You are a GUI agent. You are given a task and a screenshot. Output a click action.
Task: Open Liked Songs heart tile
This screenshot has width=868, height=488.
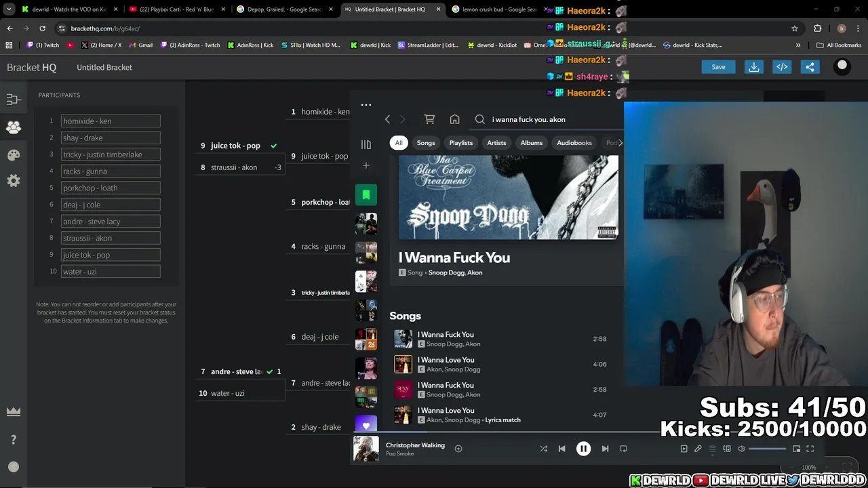(366, 425)
